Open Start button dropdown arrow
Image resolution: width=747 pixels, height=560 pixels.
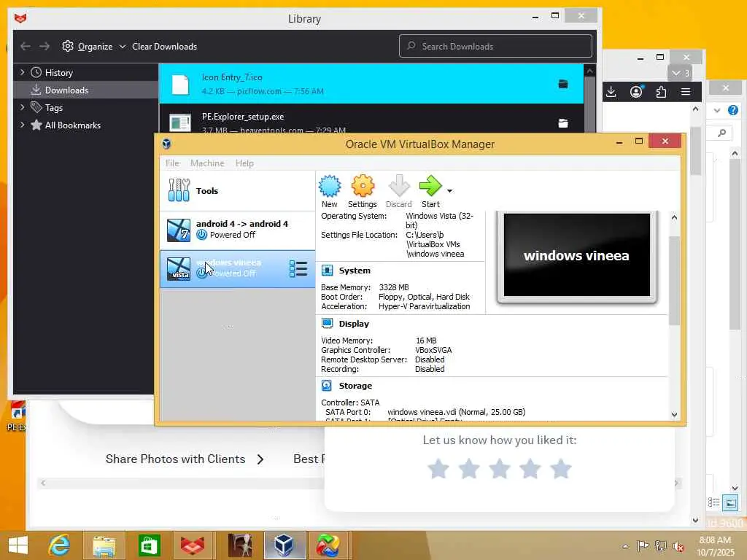pyautogui.click(x=449, y=191)
